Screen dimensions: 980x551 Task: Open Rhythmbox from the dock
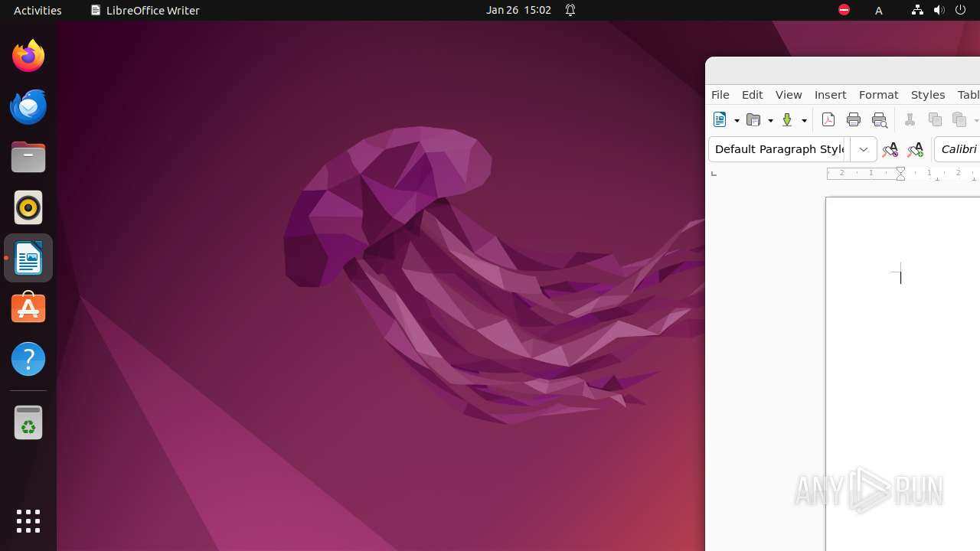[x=28, y=207]
